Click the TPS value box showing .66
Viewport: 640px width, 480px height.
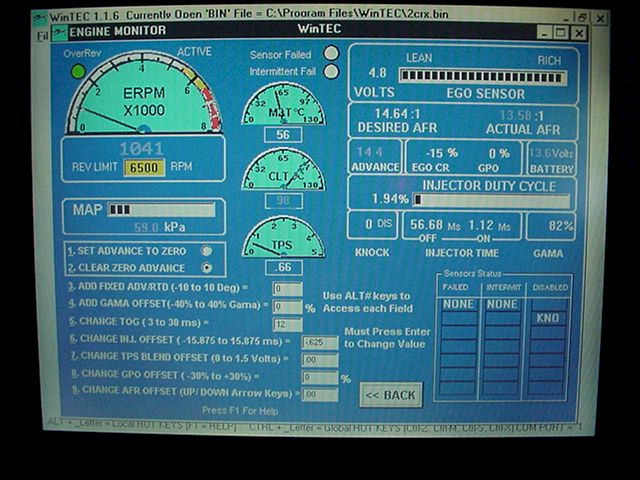pyautogui.click(x=283, y=267)
